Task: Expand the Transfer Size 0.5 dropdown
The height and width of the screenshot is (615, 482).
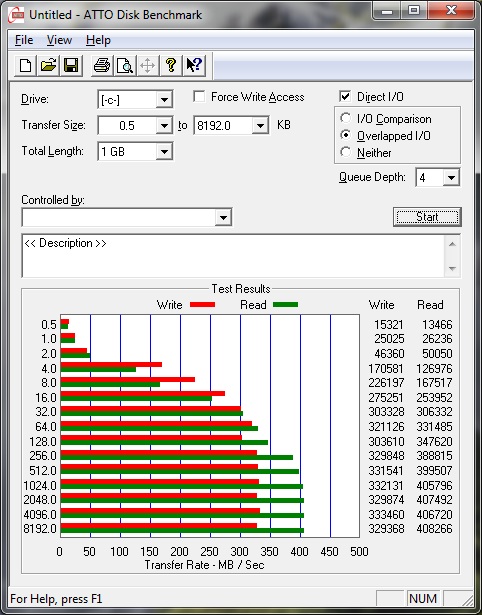Action: point(164,126)
